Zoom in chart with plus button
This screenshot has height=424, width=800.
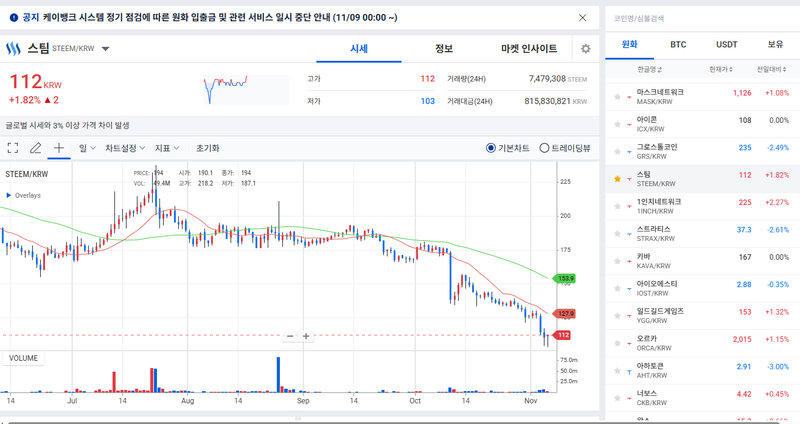pyautogui.click(x=306, y=336)
